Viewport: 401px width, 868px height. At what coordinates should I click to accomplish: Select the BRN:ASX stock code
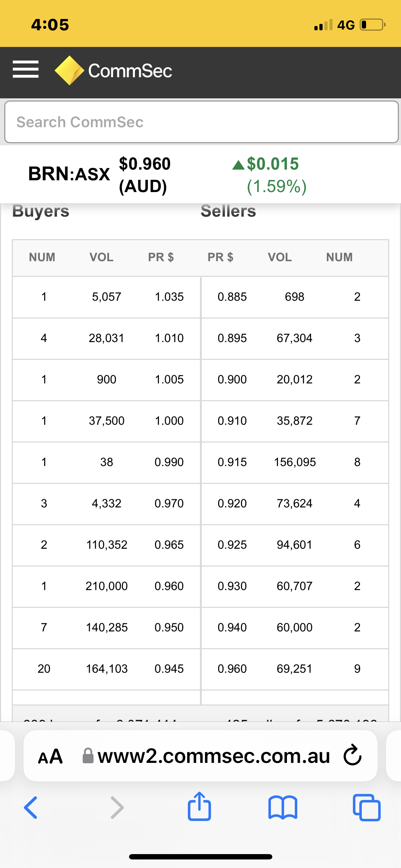coord(69,174)
